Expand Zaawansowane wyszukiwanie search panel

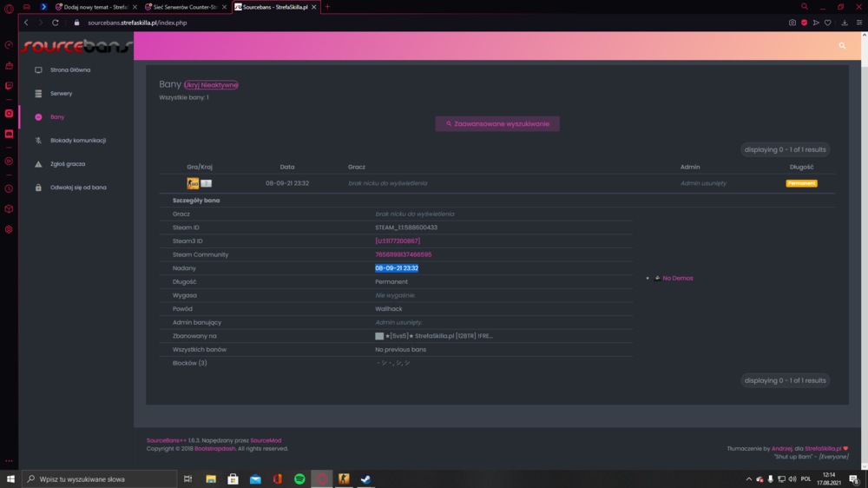pos(497,123)
